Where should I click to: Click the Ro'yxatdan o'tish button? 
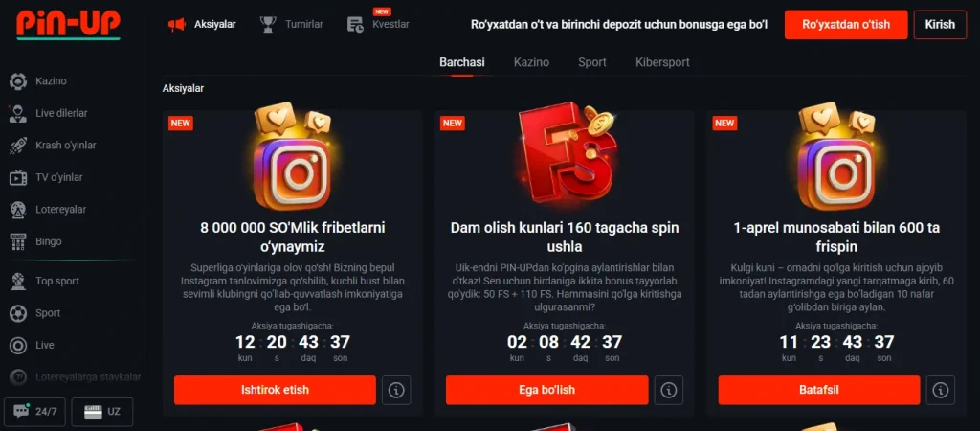[846, 25]
